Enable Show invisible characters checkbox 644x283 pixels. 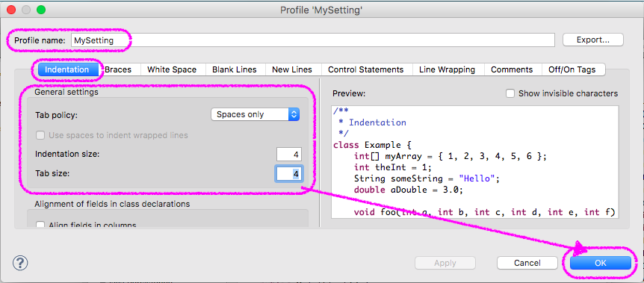pyautogui.click(x=510, y=93)
